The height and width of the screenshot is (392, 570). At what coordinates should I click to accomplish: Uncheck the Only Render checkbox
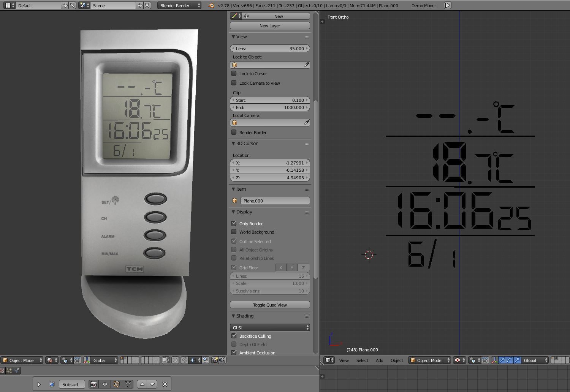(x=234, y=223)
